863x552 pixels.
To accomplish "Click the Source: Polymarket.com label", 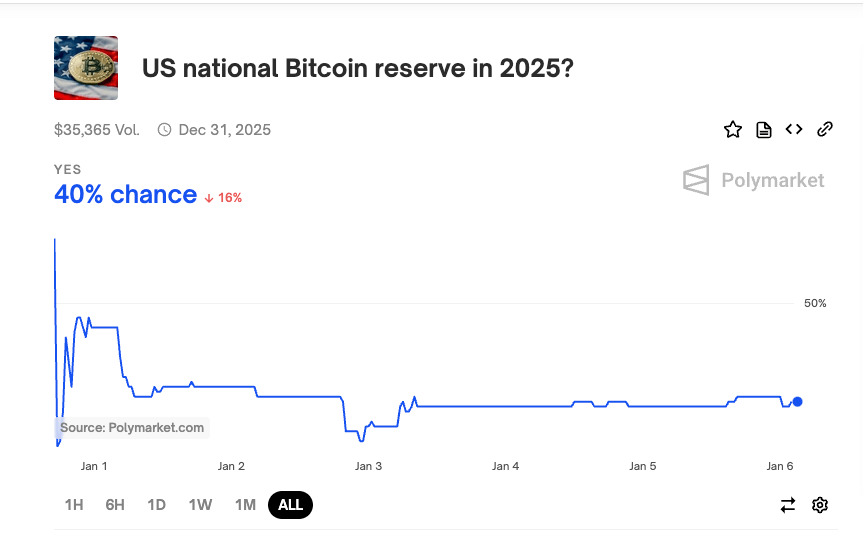I will 132,428.
